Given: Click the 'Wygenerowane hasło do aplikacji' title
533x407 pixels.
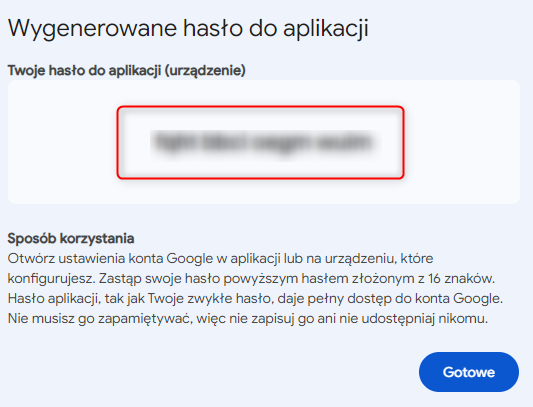Looking at the screenshot, I should [188, 29].
